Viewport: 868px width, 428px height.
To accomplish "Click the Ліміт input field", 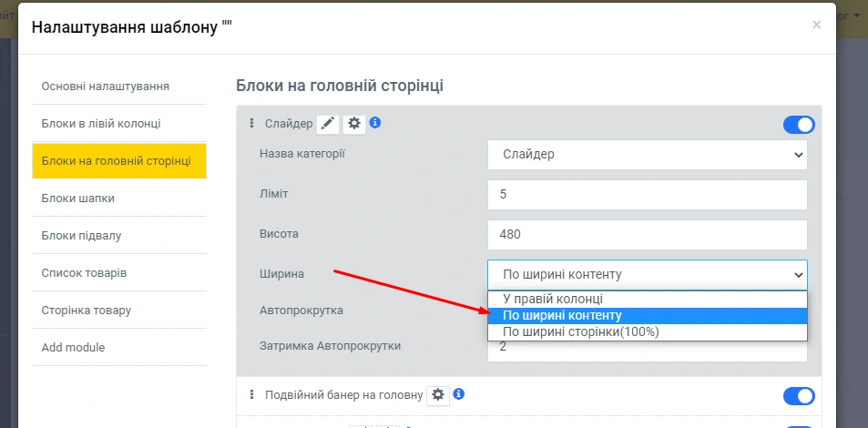I will click(647, 194).
